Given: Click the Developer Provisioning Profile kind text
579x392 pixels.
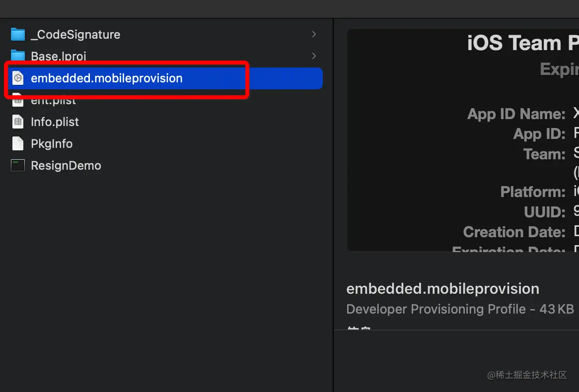Looking at the screenshot, I should 436,309.
